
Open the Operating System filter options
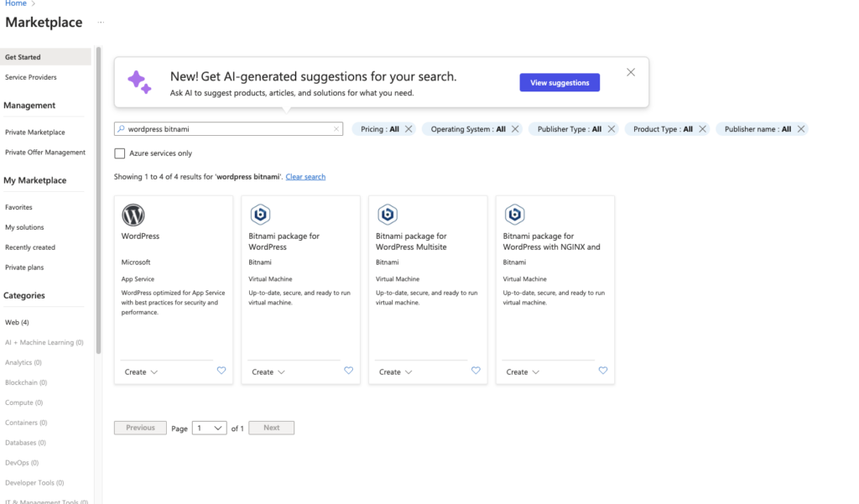point(468,129)
